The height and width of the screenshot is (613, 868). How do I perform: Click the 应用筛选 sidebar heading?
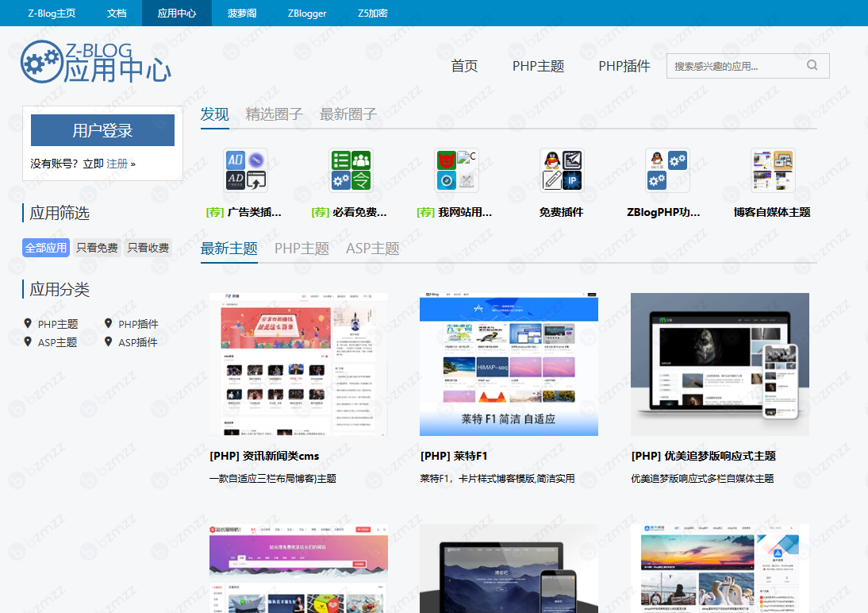(x=60, y=214)
